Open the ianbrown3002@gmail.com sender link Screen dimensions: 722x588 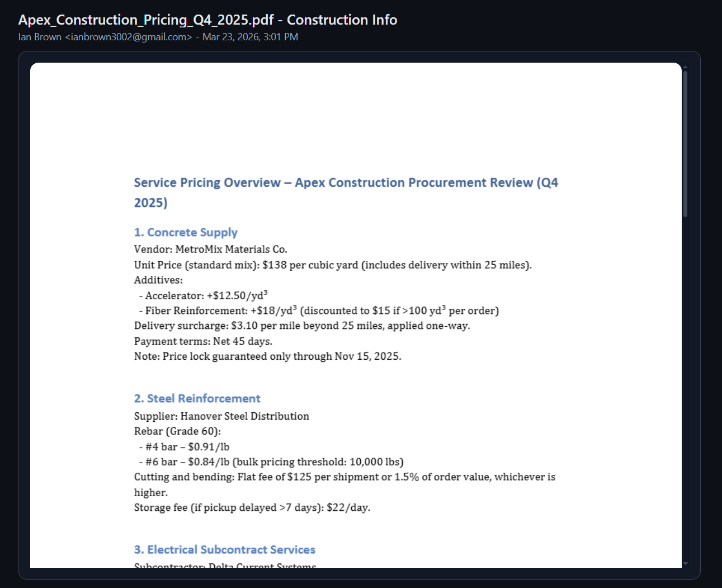[x=128, y=37]
